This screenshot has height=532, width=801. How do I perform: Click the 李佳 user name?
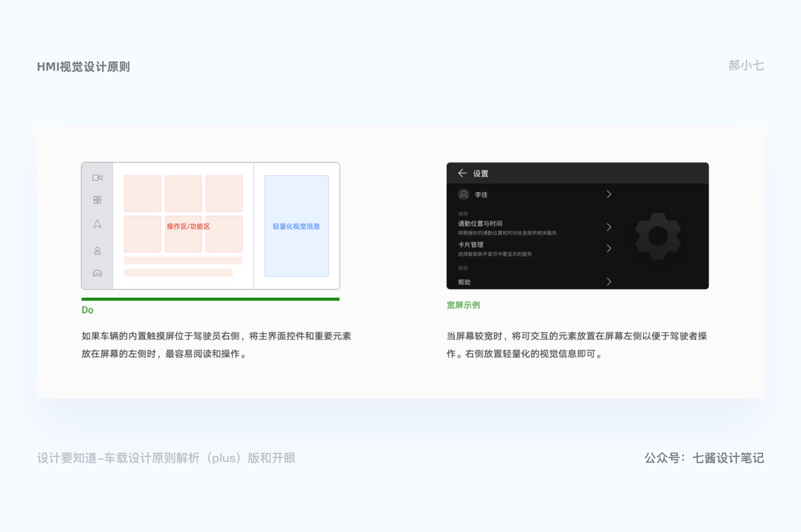click(481, 195)
